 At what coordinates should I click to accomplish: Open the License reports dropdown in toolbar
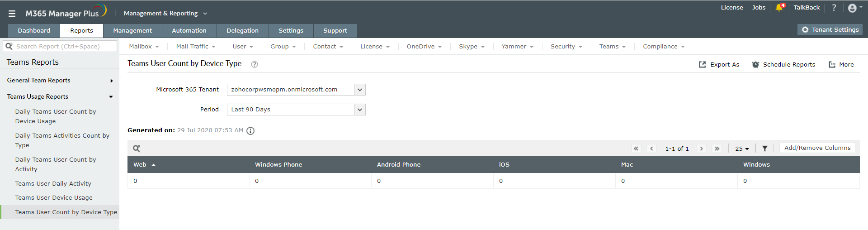(x=375, y=47)
